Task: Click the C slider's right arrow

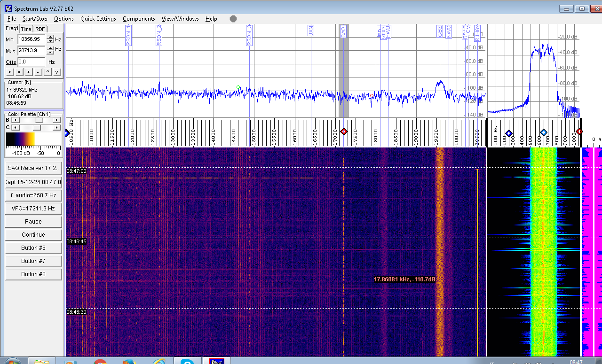Action: click(57, 127)
